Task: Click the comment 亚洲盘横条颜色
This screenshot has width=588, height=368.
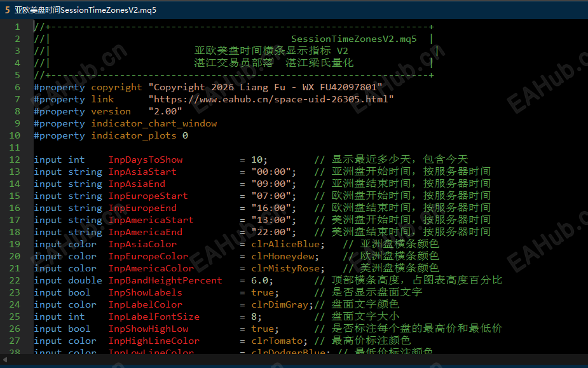Action: tap(399, 244)
